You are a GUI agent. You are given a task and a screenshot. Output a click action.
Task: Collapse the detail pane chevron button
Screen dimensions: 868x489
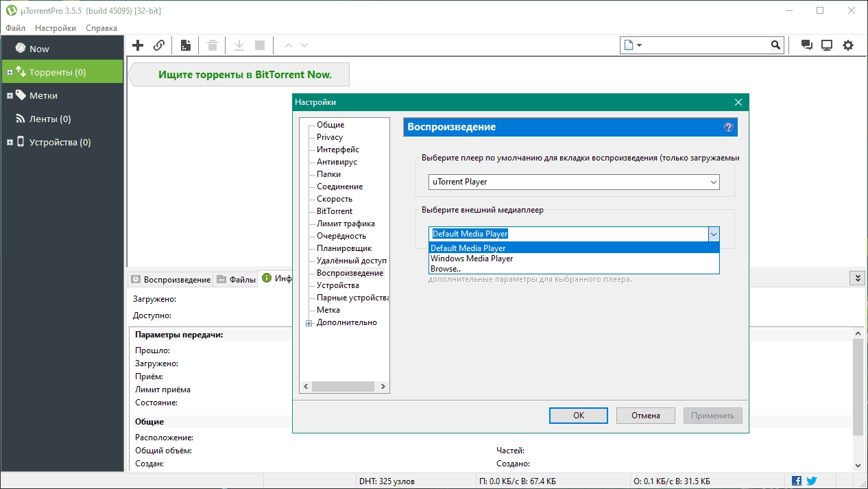[856, 278]
